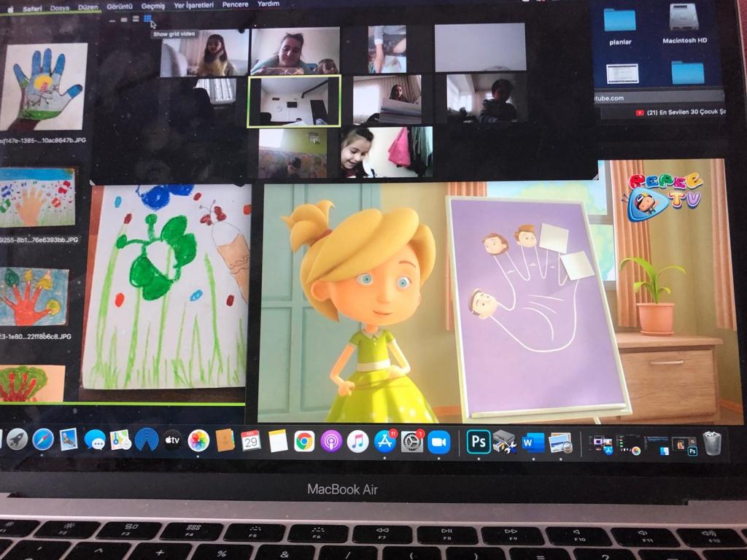Select the planlar folder on the desktop
Viewport: 747px width, 560px height.
(x=620, y=20)
